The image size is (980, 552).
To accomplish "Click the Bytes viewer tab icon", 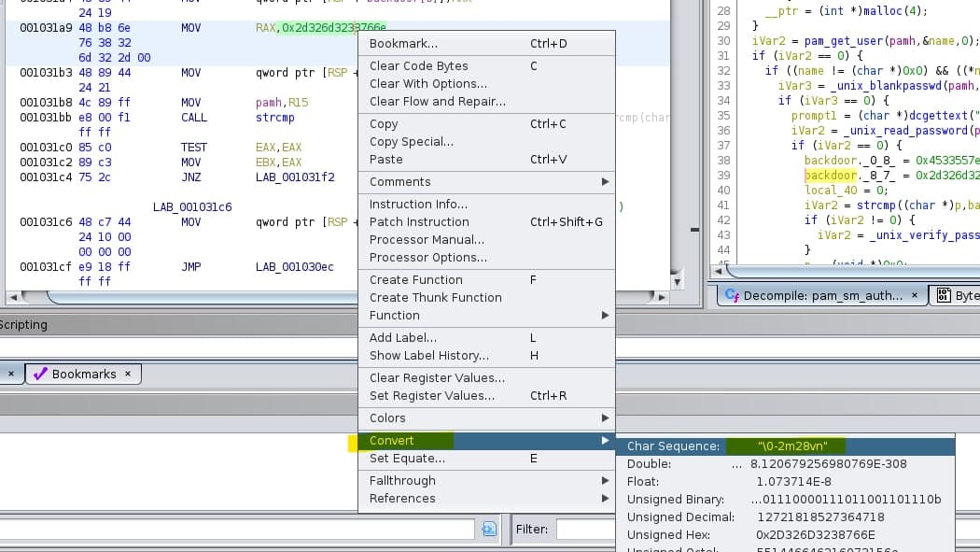I will tap(944, 295).
